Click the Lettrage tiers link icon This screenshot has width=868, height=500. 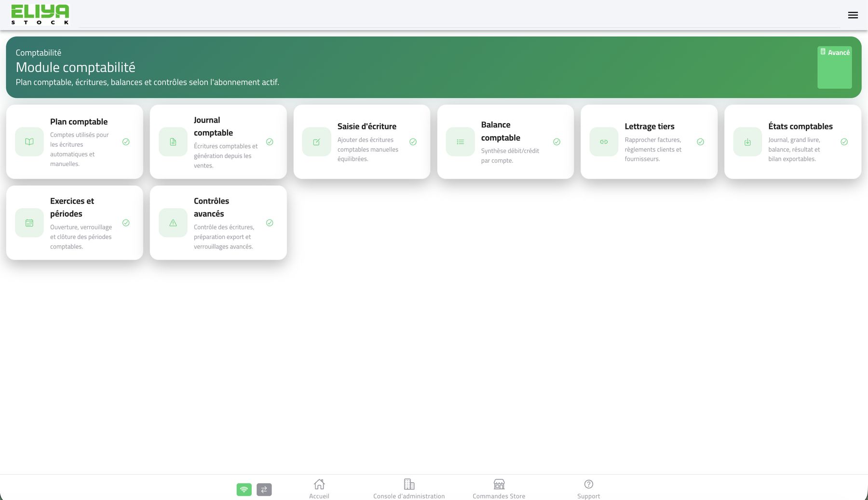tap(604, 142)
